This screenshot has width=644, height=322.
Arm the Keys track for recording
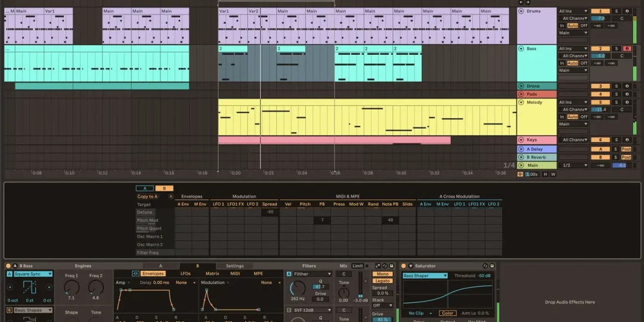[627, 140]
